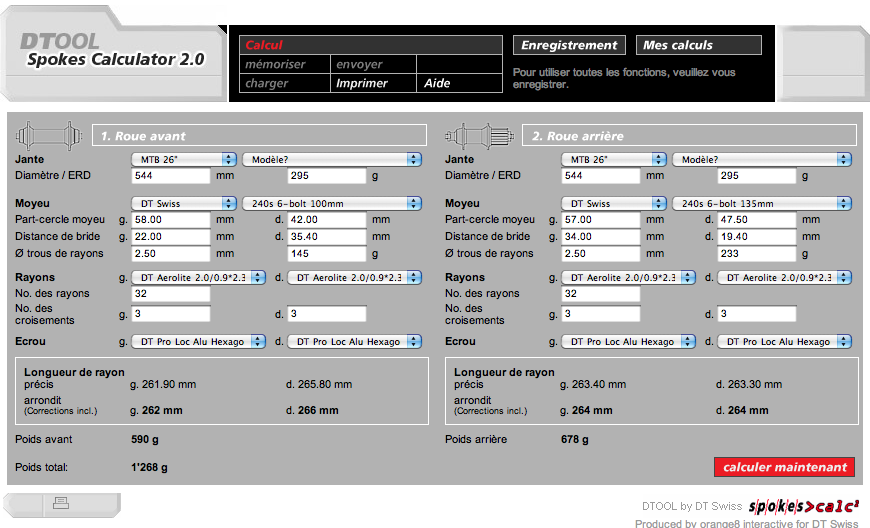Click calculer maintenant button
Viewport: 870px width, 528px height.
[x=785, y=467]
